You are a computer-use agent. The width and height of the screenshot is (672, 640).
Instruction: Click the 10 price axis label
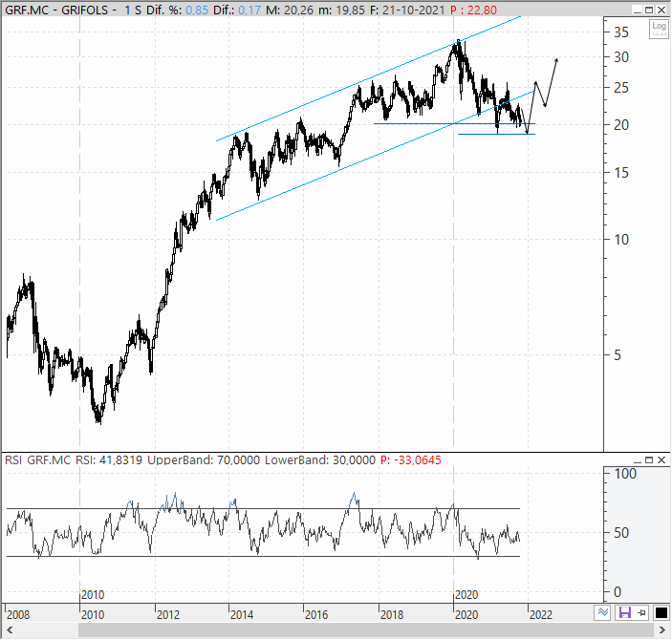click(x=621, y=240)
